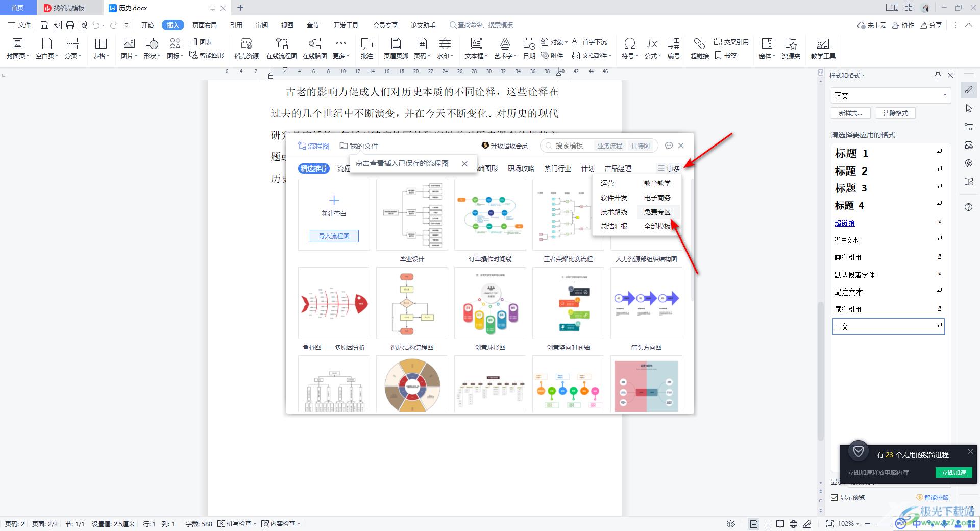980x531 pixels.
Task: Click 协作 collaborate icon
Action: point(903,25)
